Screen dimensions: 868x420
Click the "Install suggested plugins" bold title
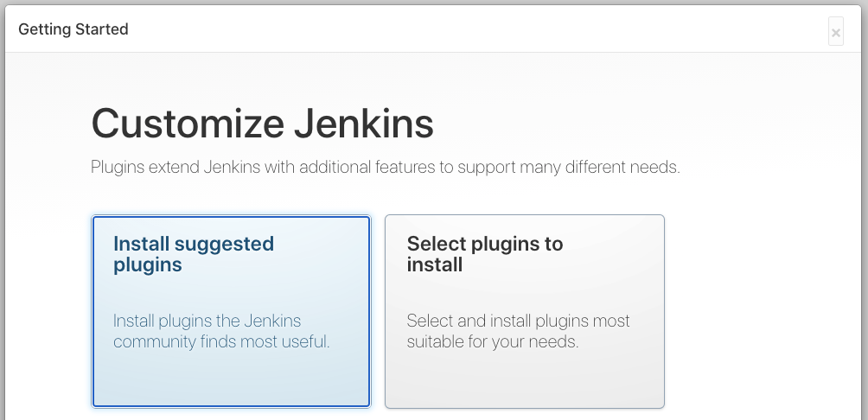[x=193, y=254]
